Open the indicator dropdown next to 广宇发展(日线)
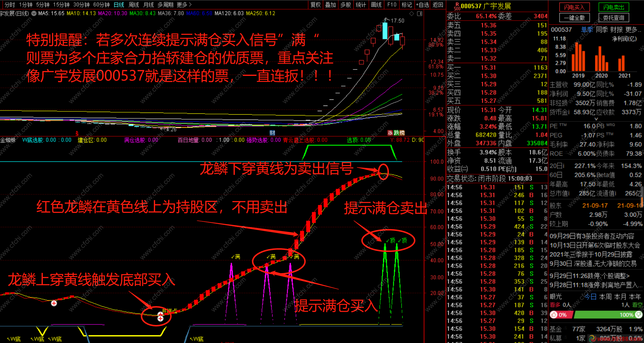The height and width of the screenshot is (343, 644). click(x=34, y=13)
